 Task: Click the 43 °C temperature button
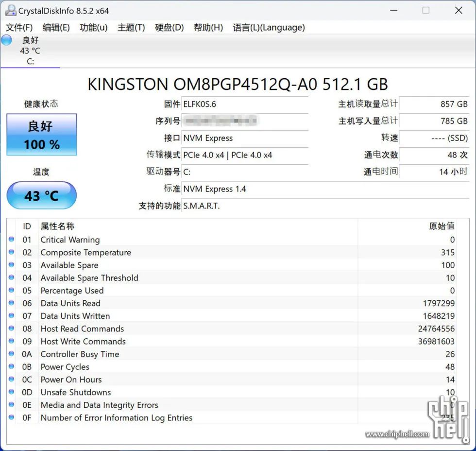tap(42, 195)
